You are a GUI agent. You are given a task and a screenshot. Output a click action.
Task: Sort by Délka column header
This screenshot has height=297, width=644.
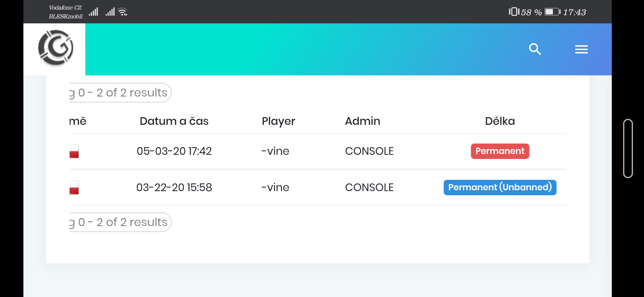[x=500, y=121]
